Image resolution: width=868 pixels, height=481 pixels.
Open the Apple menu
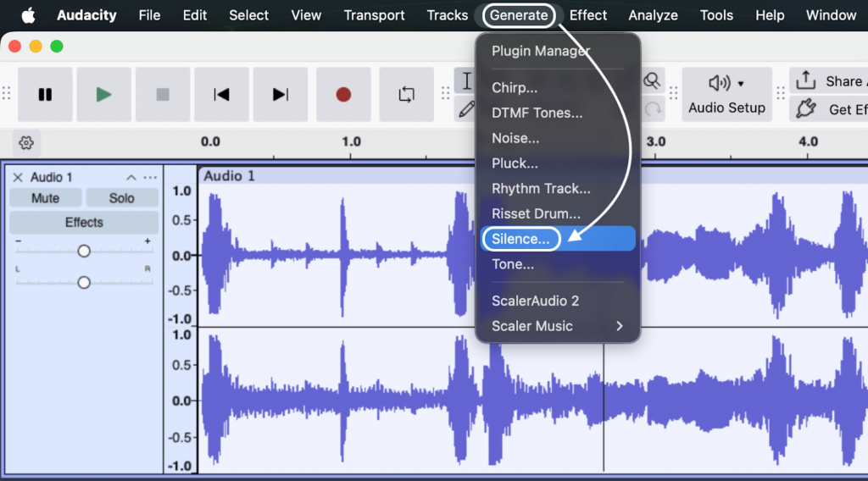coord(28,15)
